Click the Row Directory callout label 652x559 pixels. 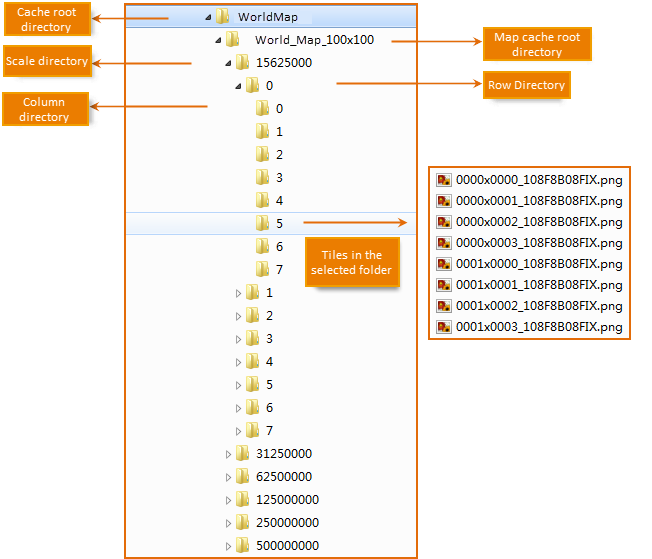[526, 85]
